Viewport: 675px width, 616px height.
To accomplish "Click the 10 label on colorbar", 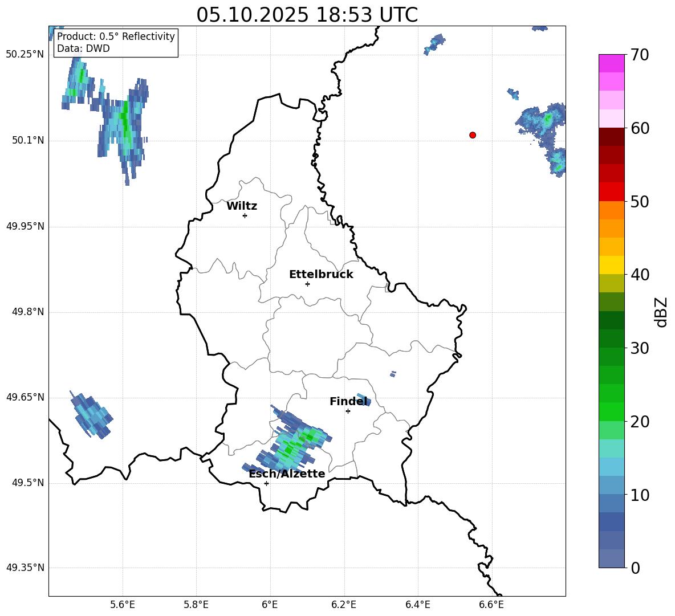I will pos(640,495).
